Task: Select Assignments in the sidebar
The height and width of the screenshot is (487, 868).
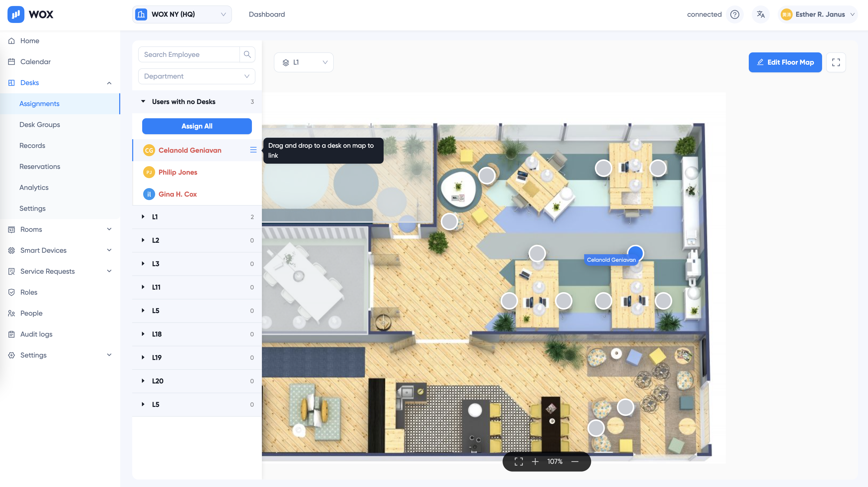Action: pyautogui.click(x=60, y=104)
